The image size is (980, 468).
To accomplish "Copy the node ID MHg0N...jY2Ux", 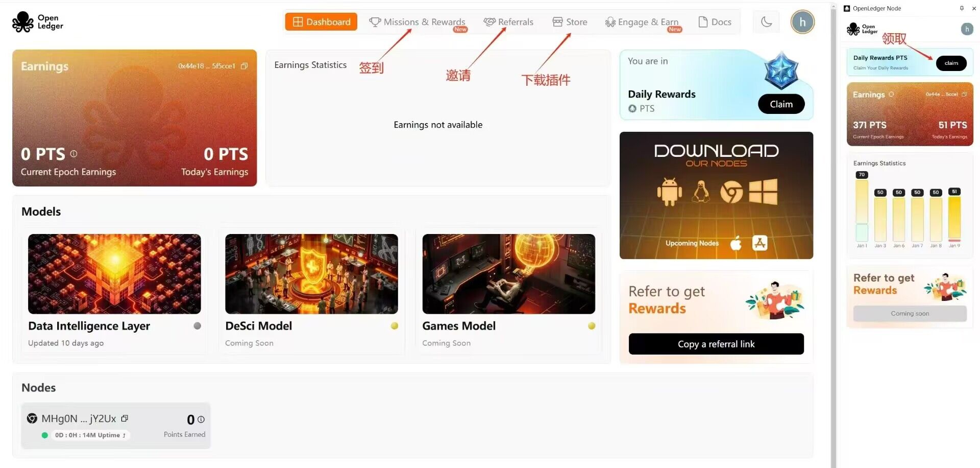I will coord(125,418).
